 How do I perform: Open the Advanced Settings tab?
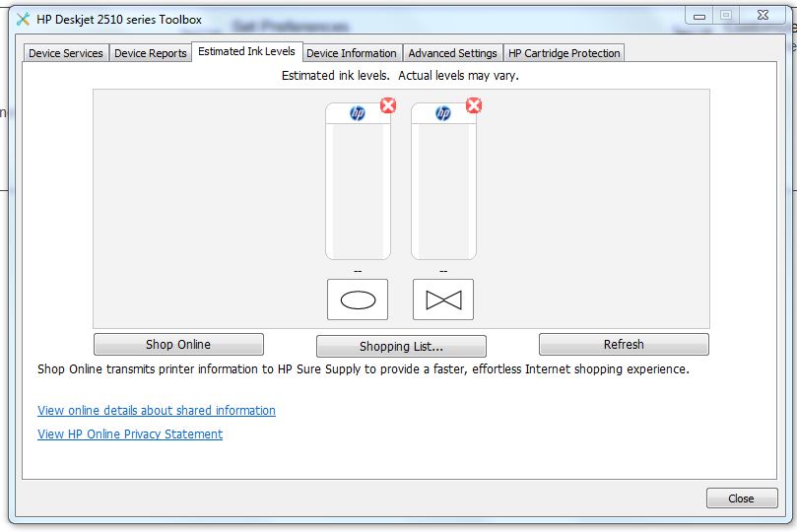[452, 53]
